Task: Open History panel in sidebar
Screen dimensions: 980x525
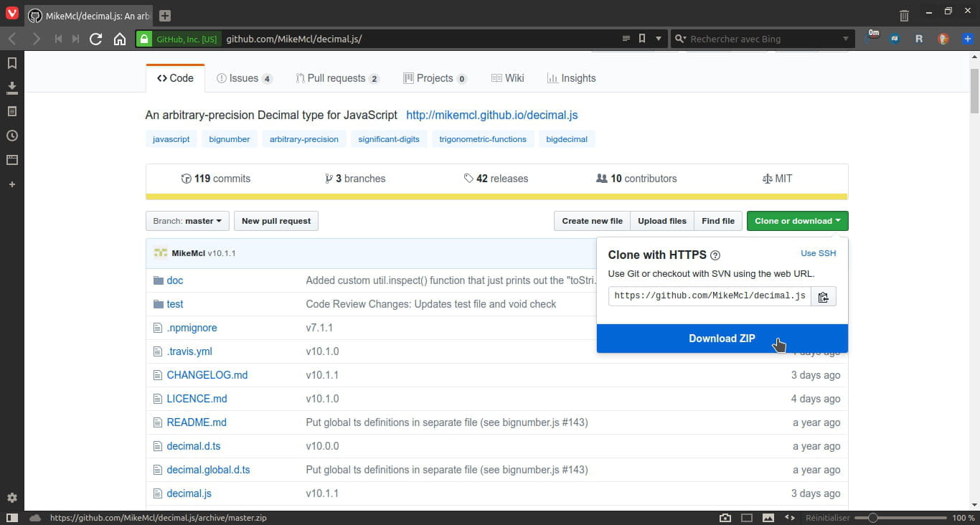Action: [11, 136]
